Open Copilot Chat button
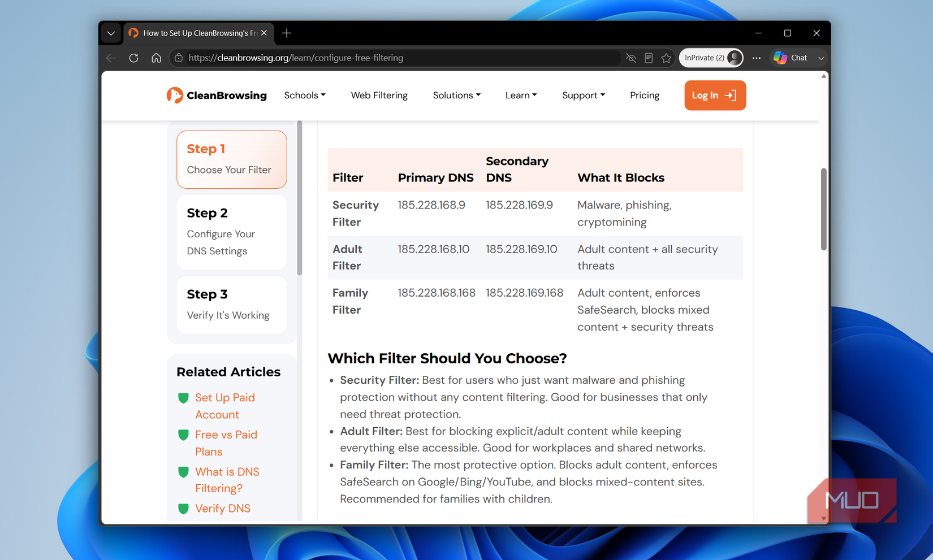Viewport: 933px width, 560px height. (x=791, y=58)
